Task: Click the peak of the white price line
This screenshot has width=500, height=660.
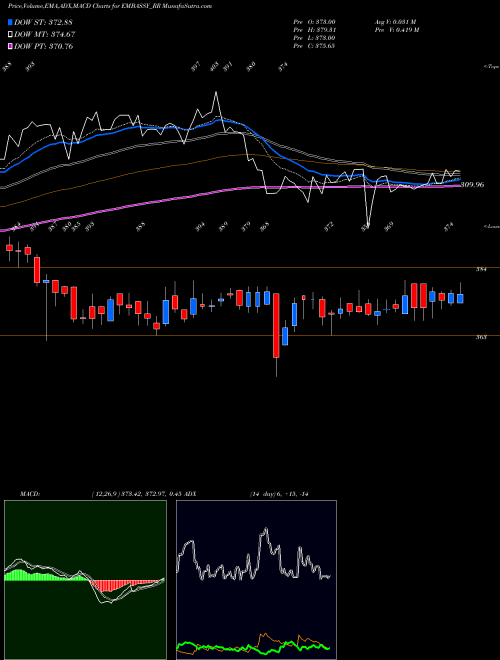Action: [x=216, y=92]
